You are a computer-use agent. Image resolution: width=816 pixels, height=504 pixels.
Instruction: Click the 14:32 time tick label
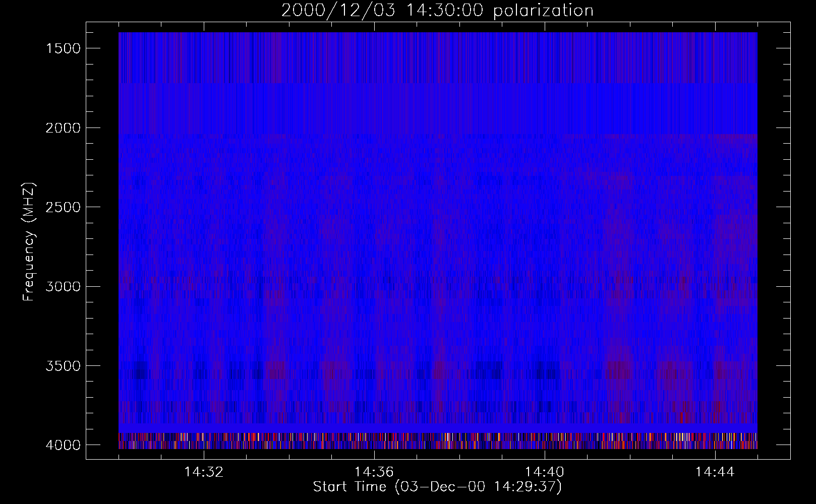click(x=204, y=472)
